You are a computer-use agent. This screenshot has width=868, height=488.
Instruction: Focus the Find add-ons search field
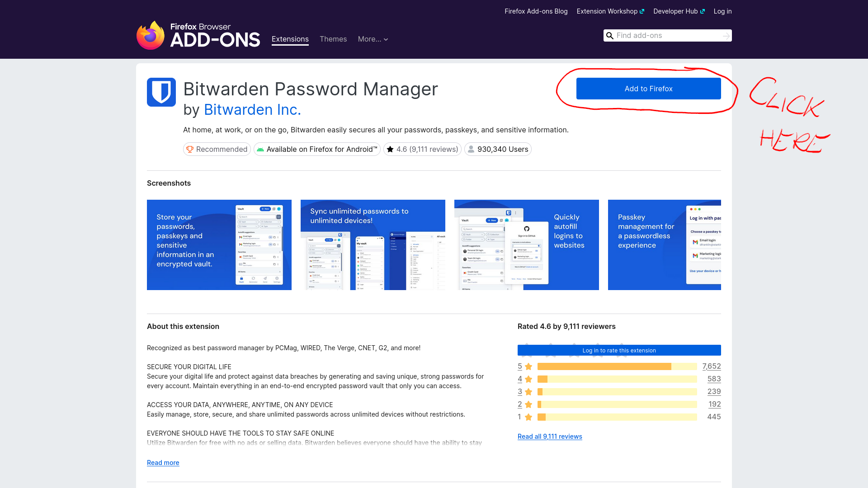[x=667, y=36]
